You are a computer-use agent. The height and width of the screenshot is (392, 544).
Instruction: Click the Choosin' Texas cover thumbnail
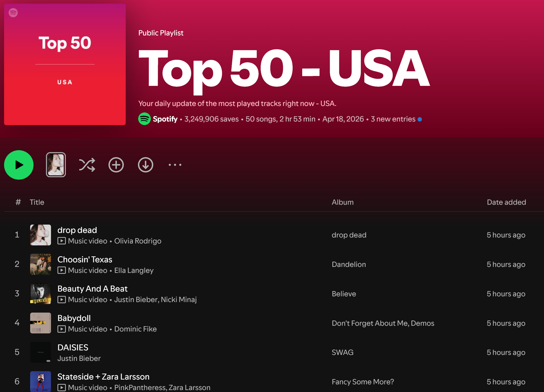point(40,264)
